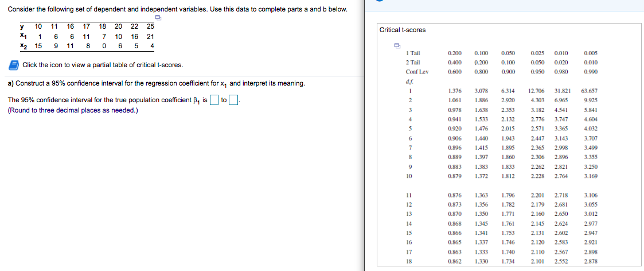This screenshot has height=271, width=644.
Task: Click the 'x2' row label in data table
Action: click(x=22, y=46)
